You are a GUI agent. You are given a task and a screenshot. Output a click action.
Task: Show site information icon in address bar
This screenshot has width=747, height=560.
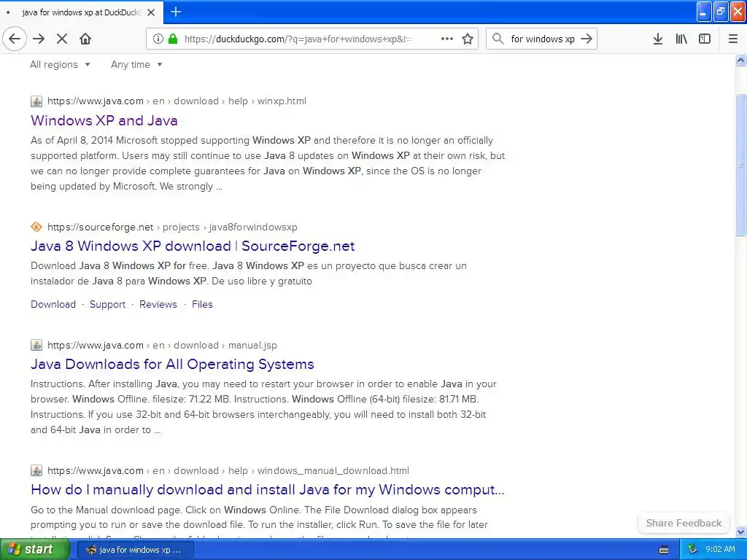[158, 39]
